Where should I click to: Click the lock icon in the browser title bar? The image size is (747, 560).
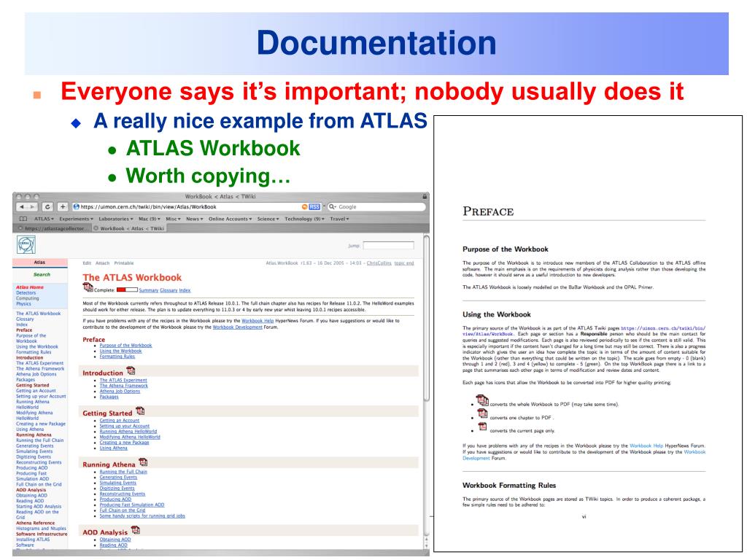click(x=424, y=196)
